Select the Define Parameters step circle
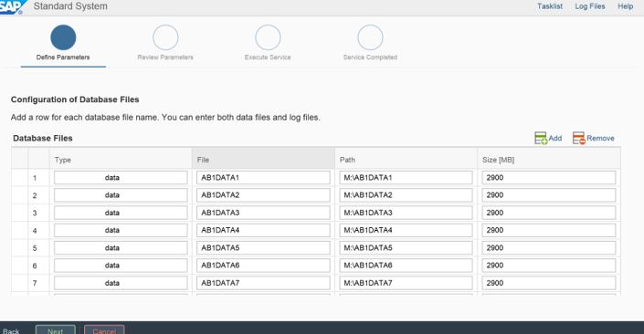Image resolution: width=644 pixels, height=334 pixels. click(63, 37)
